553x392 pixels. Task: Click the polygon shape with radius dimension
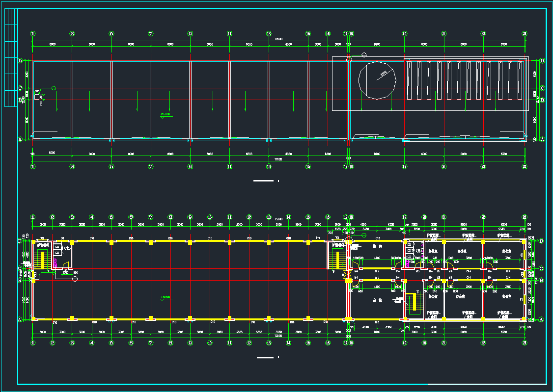tap(377, 80)
